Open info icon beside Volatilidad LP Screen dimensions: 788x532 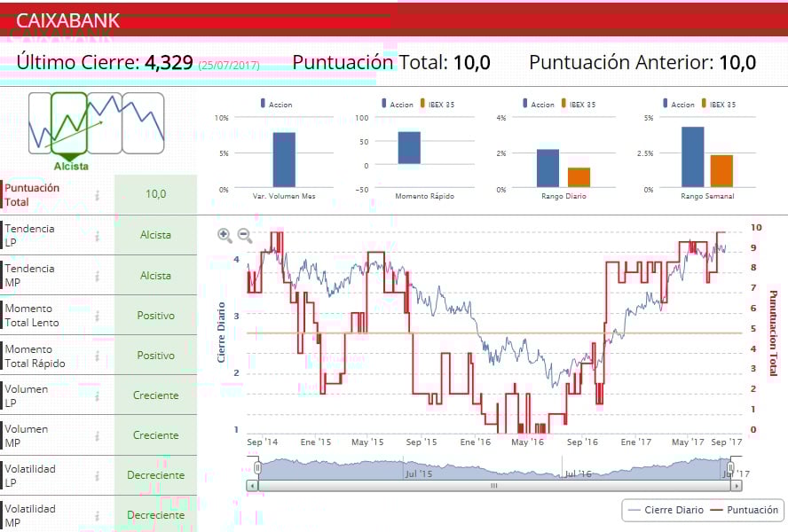[x=98, y=476]
